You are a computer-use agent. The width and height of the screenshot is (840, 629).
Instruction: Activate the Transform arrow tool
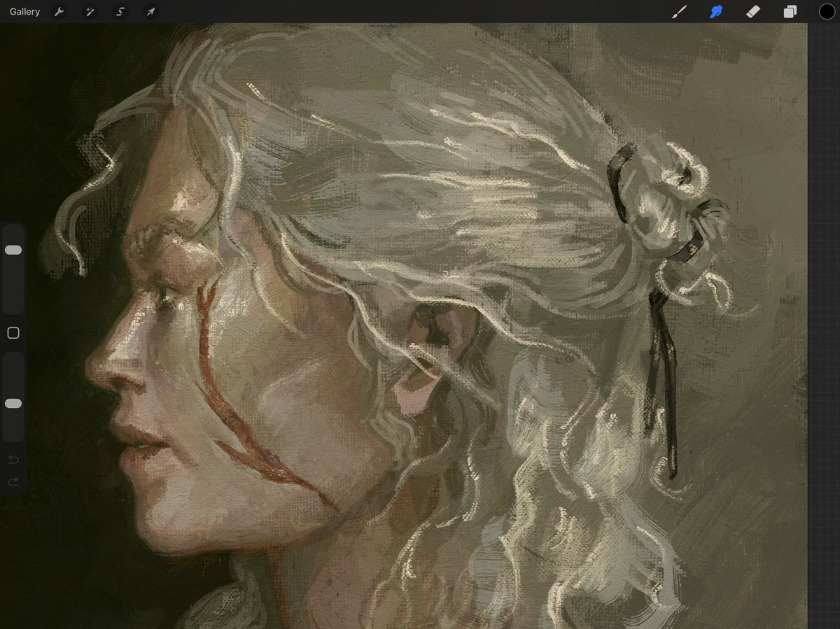click(150, 12)
